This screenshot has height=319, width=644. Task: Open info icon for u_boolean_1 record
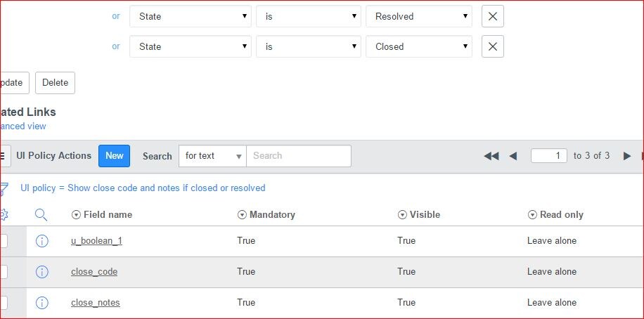point(42,241)
